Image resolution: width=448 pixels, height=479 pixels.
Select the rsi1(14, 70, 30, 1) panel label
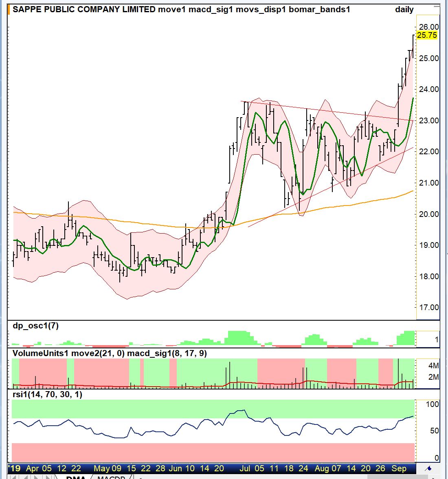point(47,394)
